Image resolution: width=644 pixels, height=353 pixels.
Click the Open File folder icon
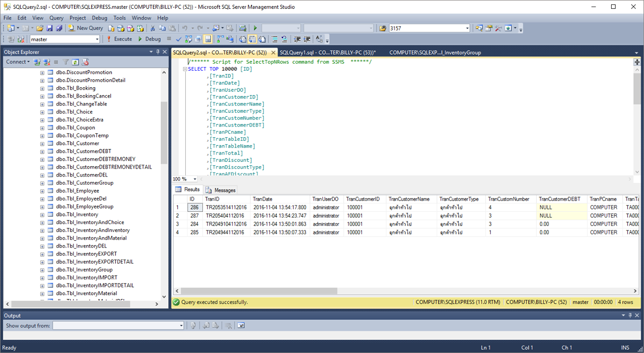(x=40, y=28)
